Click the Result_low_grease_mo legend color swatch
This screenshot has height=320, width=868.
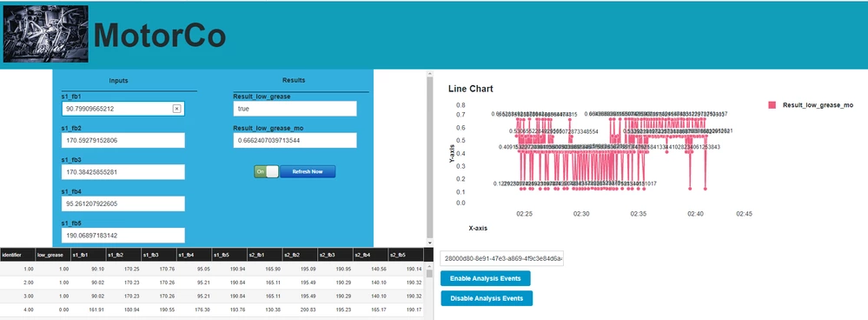click(x=772, y=104)
